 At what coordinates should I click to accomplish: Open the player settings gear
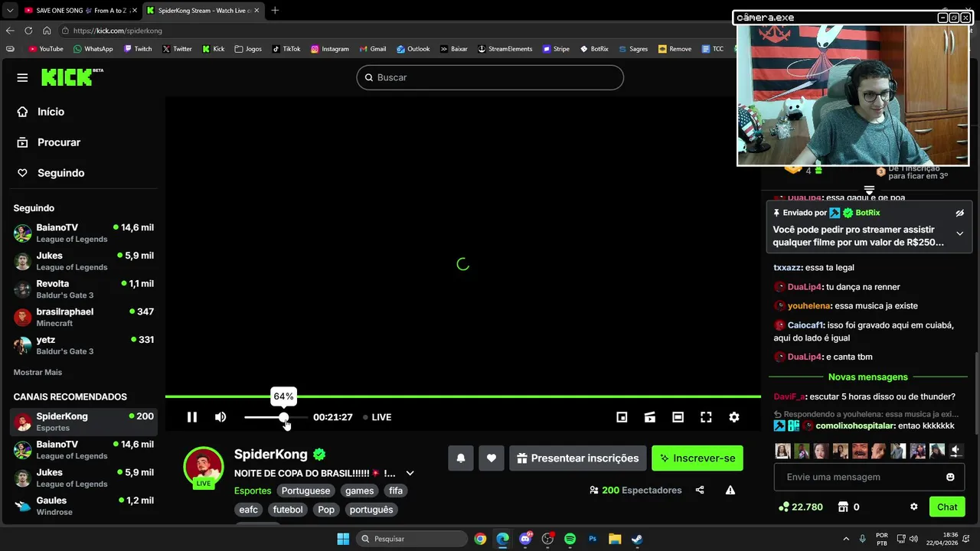[x=734, y=417]
